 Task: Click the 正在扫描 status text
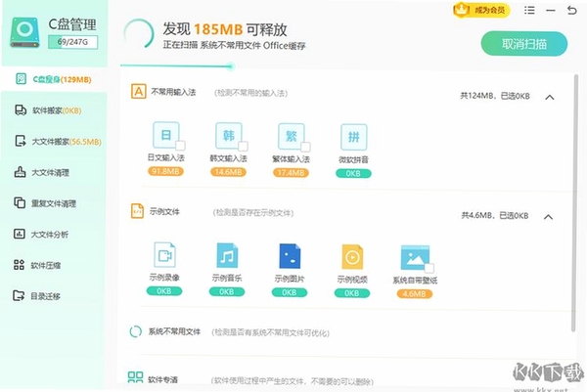pos(235,45)
